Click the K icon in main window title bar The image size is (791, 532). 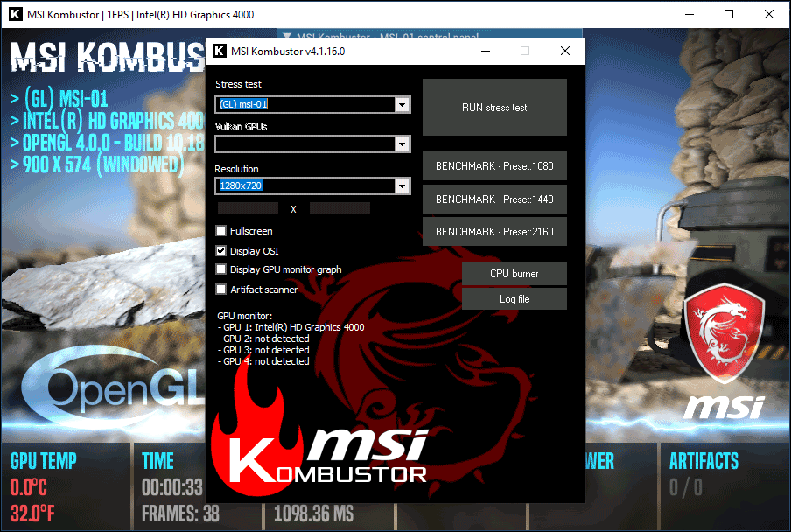pos(16,14)
